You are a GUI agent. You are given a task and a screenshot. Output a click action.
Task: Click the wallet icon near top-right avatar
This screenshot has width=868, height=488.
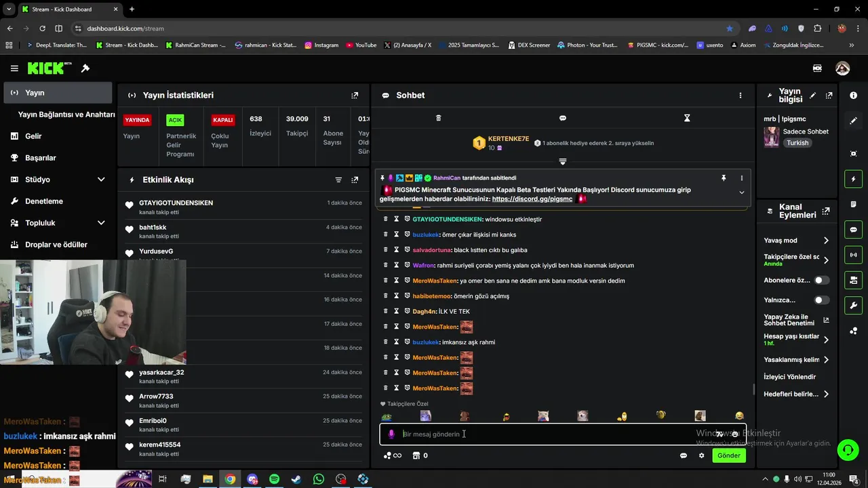click(817, 68)
